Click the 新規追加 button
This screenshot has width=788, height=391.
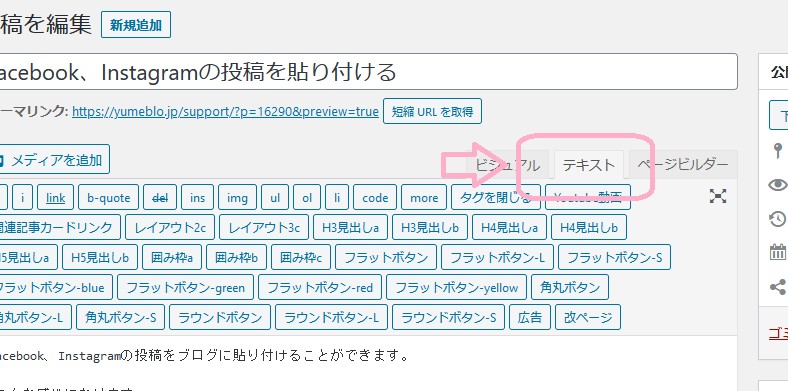point(136,25)
